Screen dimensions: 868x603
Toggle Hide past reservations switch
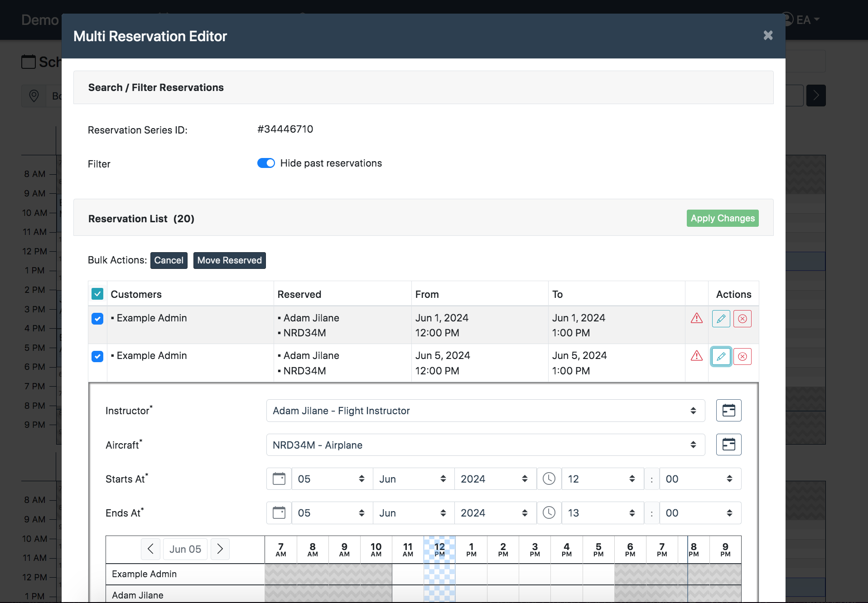[x=266, y=163]
